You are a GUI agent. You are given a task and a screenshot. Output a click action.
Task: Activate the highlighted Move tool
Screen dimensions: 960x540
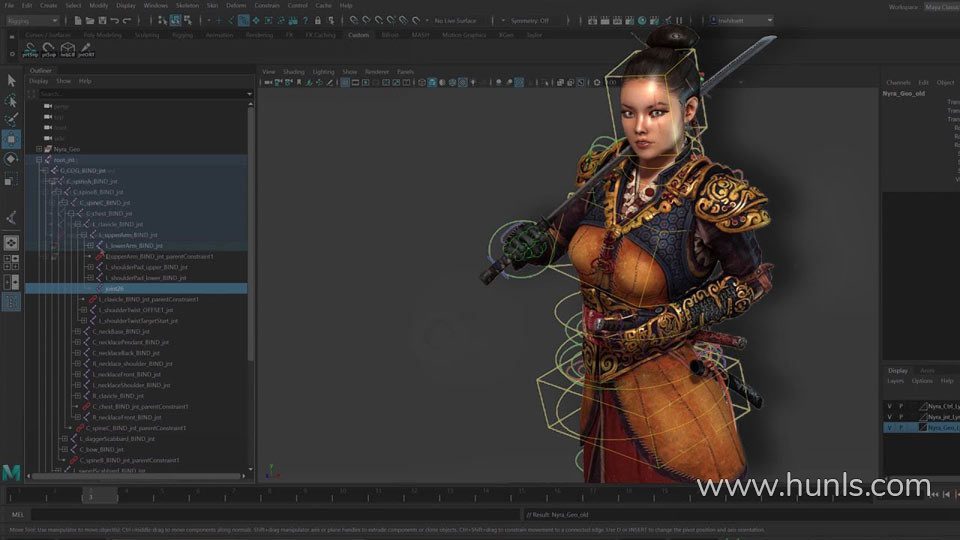point(11,140)
